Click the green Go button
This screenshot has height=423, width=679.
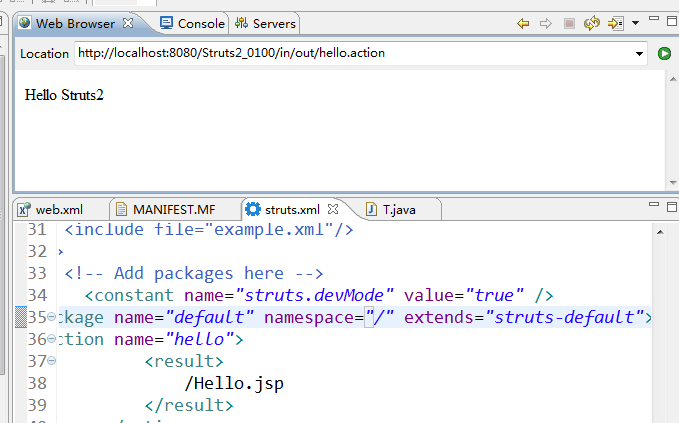coord(664,54)
